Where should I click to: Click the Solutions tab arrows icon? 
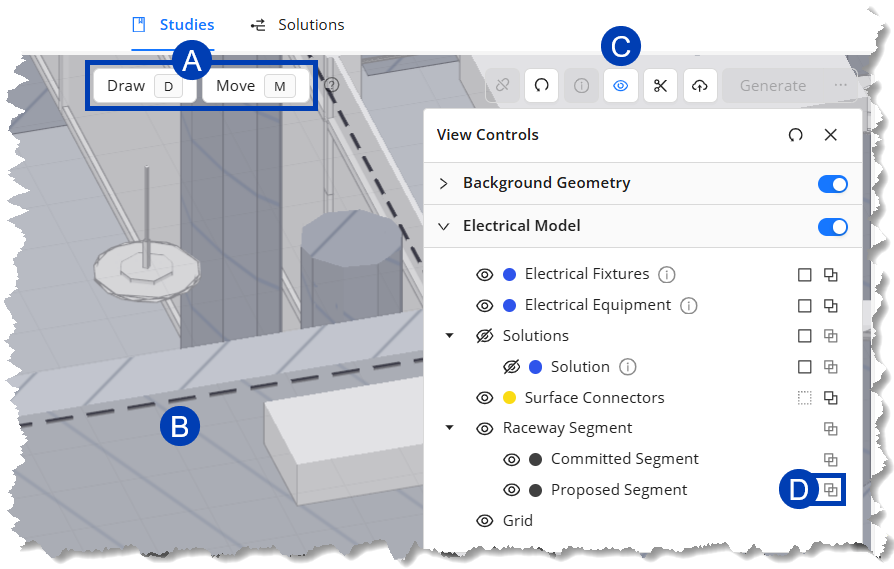click(258, 25)
